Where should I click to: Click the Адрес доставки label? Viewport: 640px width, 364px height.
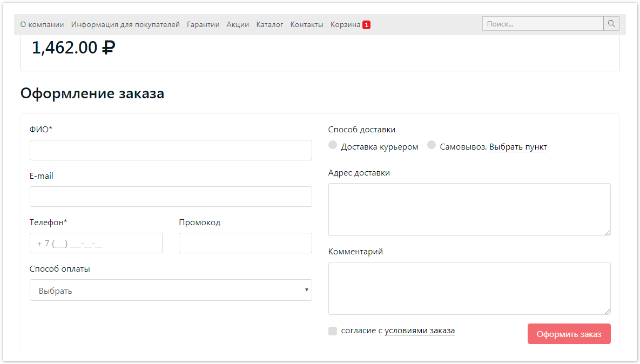pyautogui.click(x=359, y=173)
